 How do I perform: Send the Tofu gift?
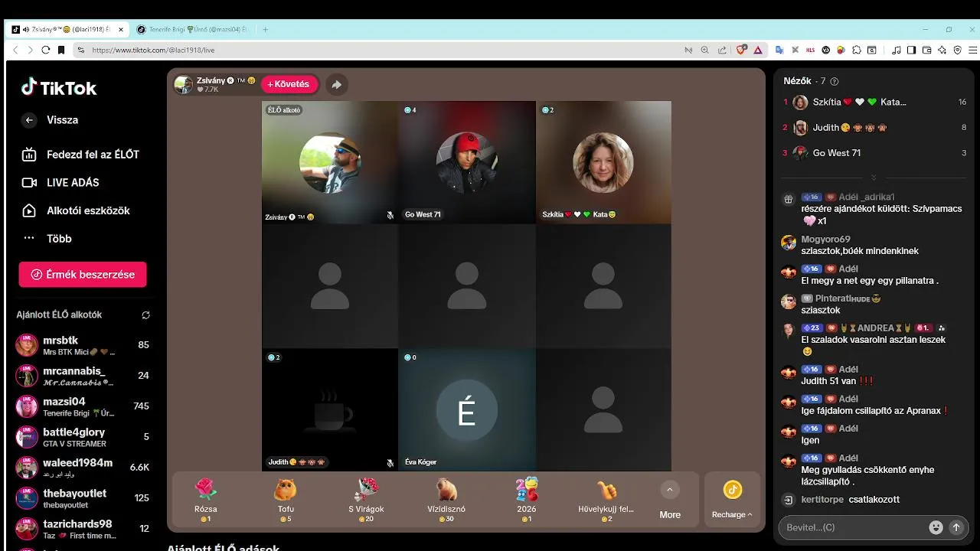point(286,500)
